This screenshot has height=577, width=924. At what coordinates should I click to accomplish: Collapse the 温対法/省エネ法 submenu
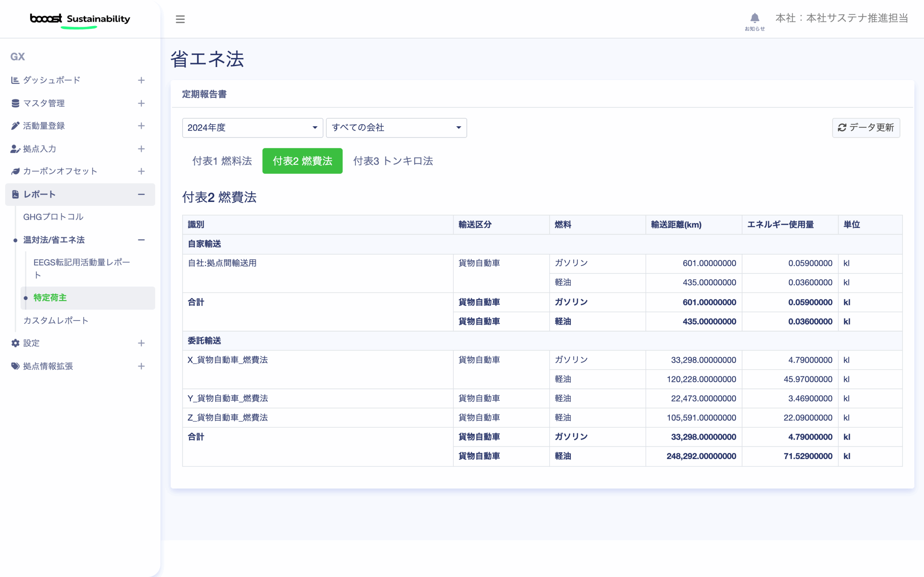coord(141,240)
